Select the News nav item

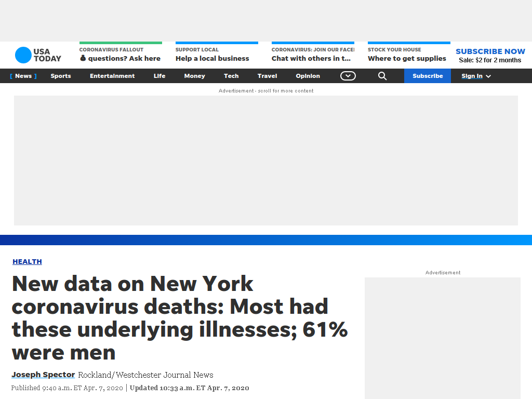pyautogui.click(x=23, y=76)
